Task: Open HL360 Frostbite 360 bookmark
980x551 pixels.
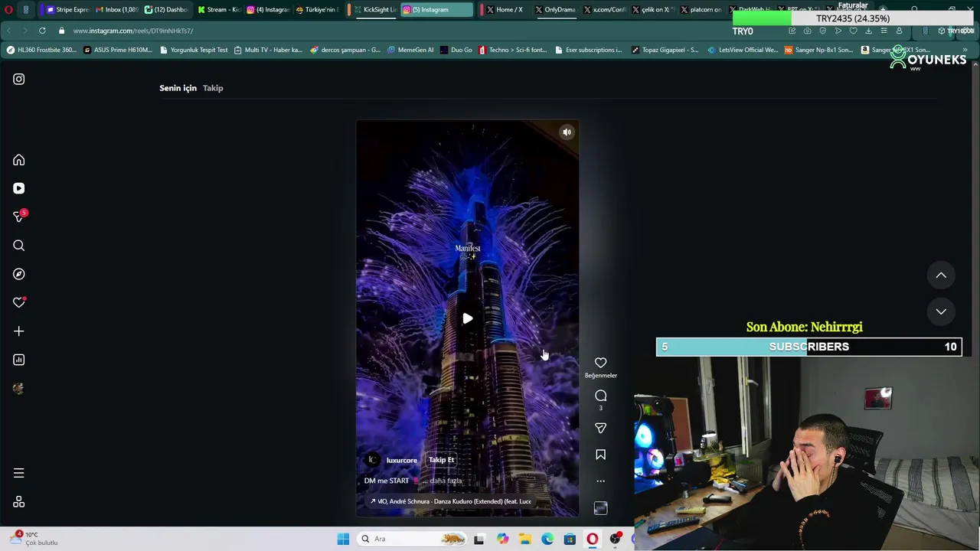Action: [41, 50]
